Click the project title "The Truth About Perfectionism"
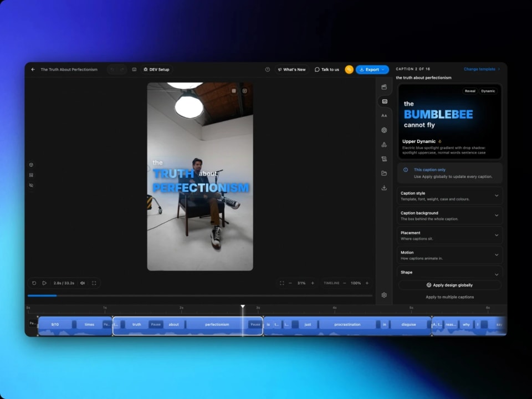 point(69,70)
